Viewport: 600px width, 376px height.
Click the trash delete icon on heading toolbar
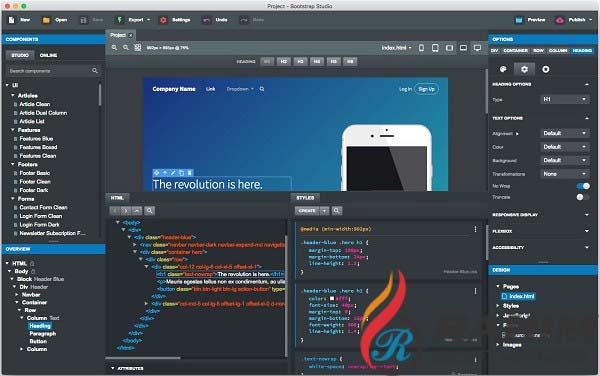190,173
